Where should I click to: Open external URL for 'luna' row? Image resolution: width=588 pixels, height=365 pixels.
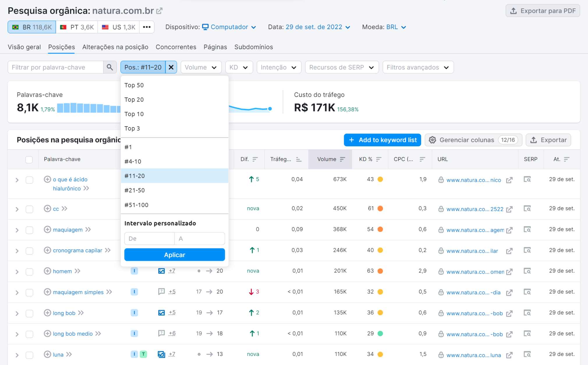tap(509, 355)
